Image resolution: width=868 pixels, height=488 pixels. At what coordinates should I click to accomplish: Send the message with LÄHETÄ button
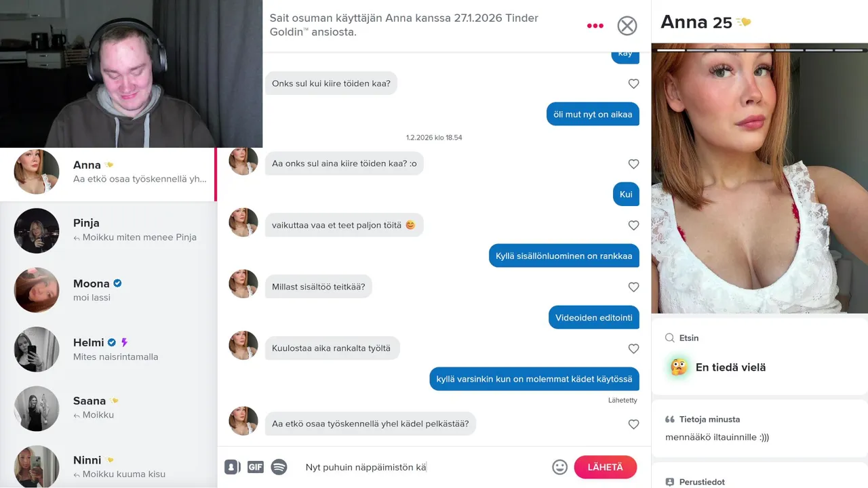pos(606,467)
